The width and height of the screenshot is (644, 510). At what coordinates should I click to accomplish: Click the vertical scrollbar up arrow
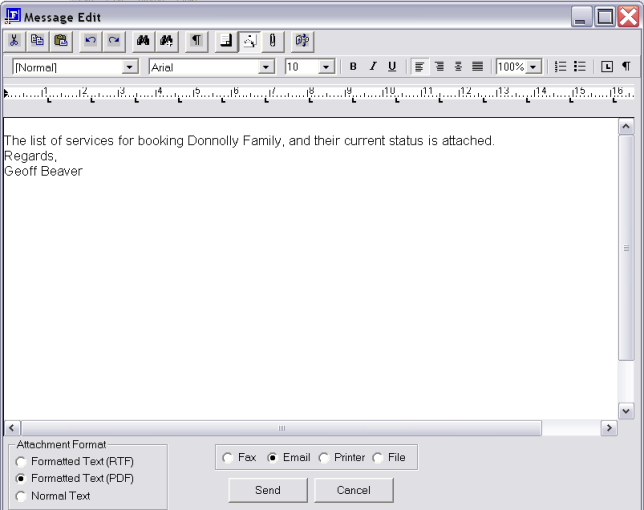(626, 126)
